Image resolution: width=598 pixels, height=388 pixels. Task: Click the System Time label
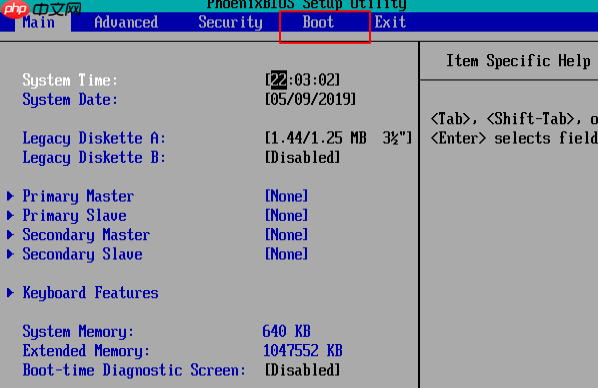[70, 80]
